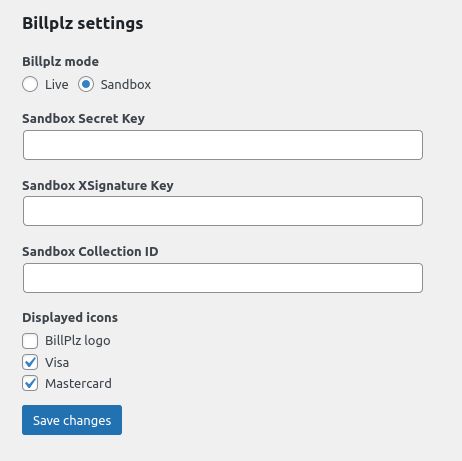This screenshot has height=461, width=462.
Task: Click the "Visa" checkbox label text
Action: tap(57, 362)
